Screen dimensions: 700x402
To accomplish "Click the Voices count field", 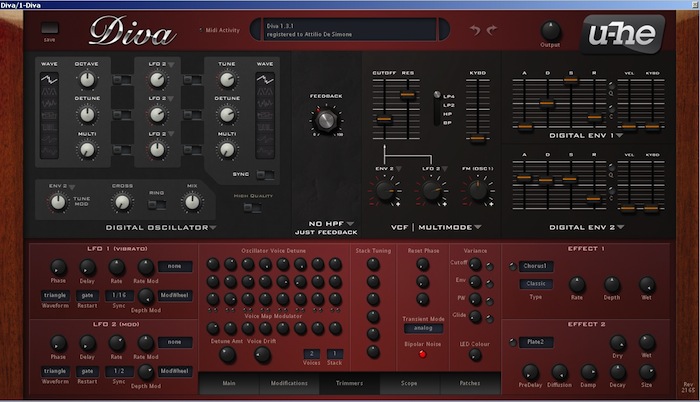I will [x=312, y=354].
